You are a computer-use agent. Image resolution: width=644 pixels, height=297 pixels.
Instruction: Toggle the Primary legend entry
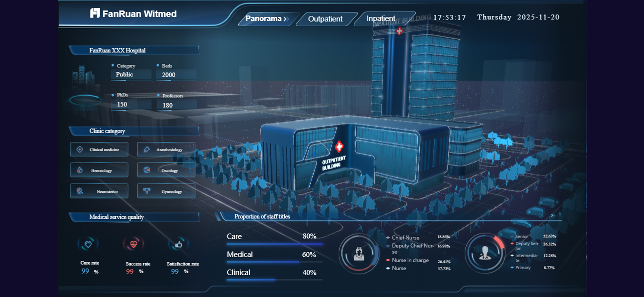[522, 268]
